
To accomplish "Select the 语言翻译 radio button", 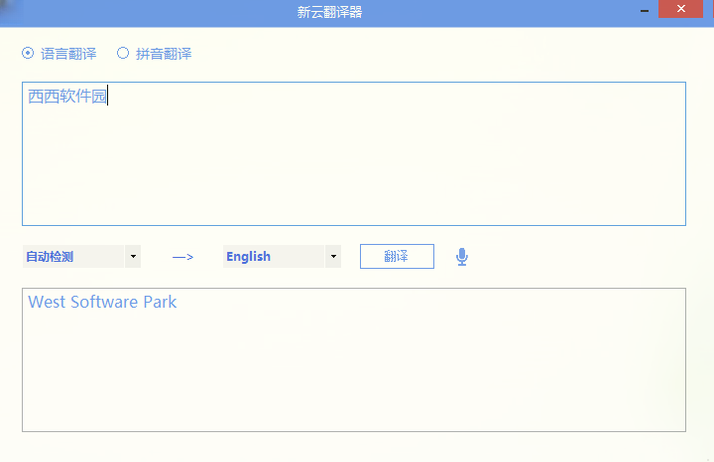I will (28, 53).
